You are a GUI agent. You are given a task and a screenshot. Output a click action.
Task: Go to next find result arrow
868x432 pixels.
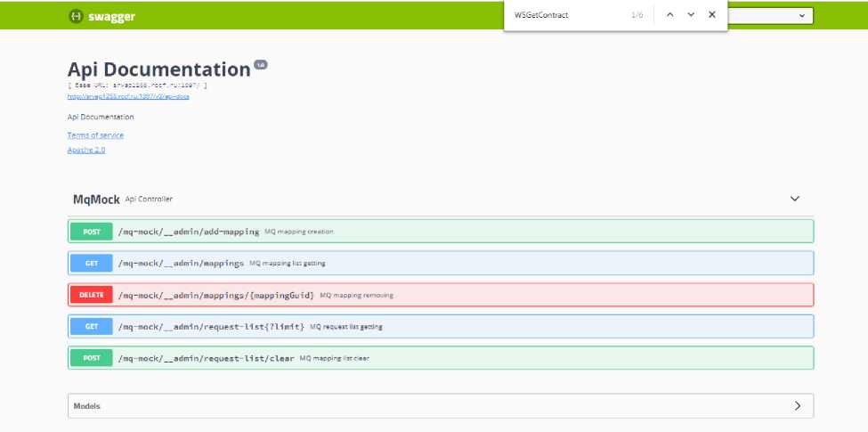pyautogui.click(x=691, y=15)
